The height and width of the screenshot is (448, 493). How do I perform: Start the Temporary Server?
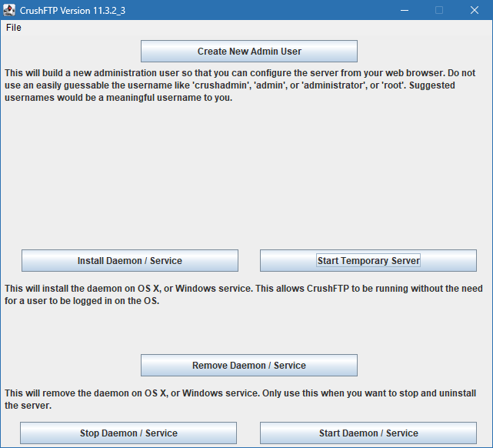coord(368,260)
